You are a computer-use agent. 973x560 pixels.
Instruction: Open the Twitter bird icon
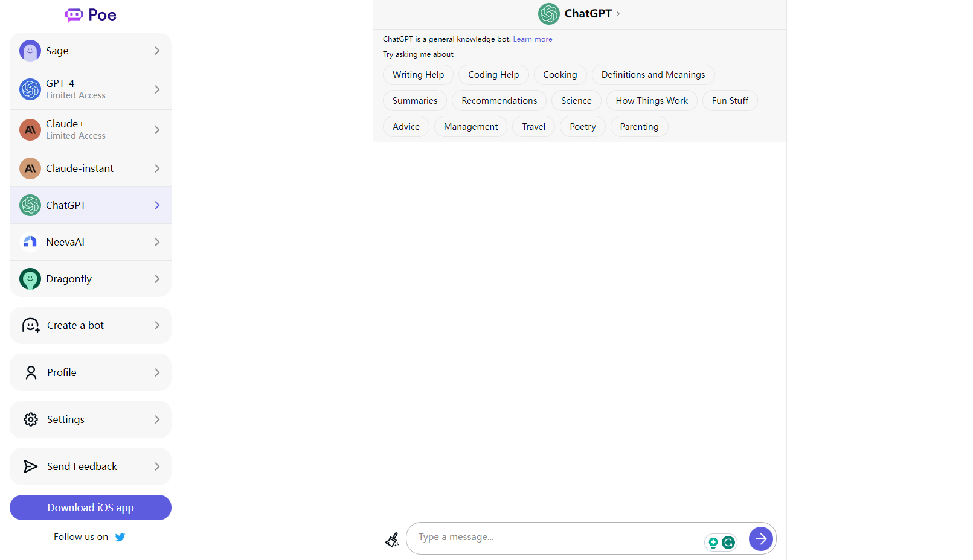(120, 537)
